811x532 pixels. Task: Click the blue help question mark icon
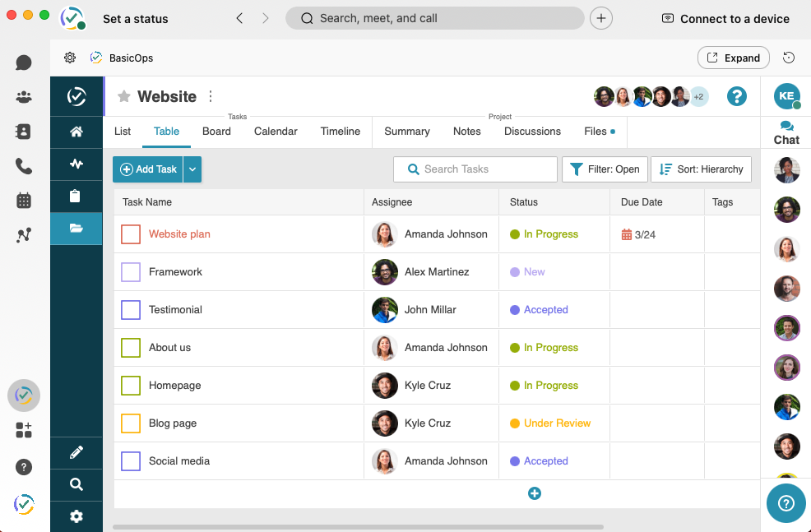coord(737,96)
